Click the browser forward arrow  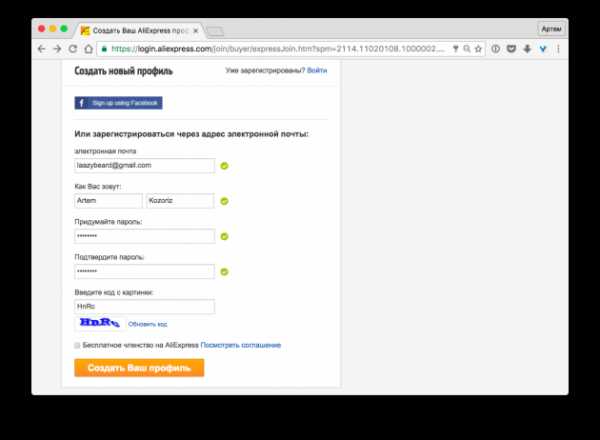(x=57, y=49)
